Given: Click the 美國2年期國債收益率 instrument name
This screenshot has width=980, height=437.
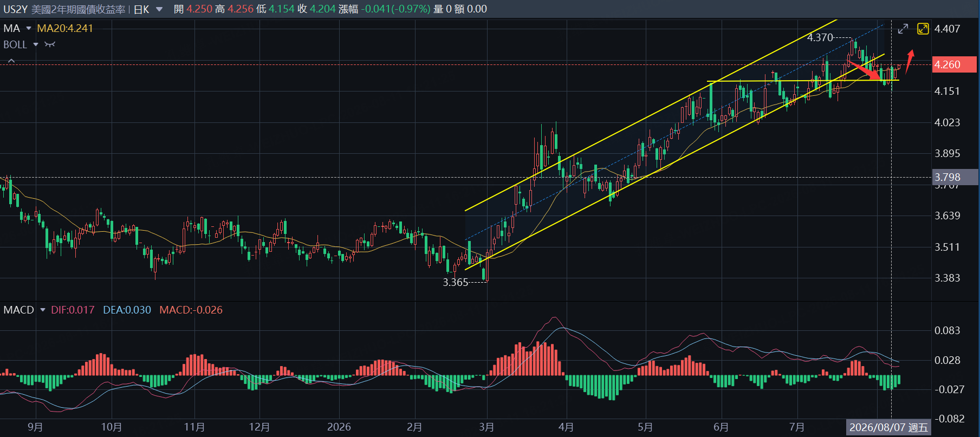Looking at the screenshot, I should pos(78,9).
